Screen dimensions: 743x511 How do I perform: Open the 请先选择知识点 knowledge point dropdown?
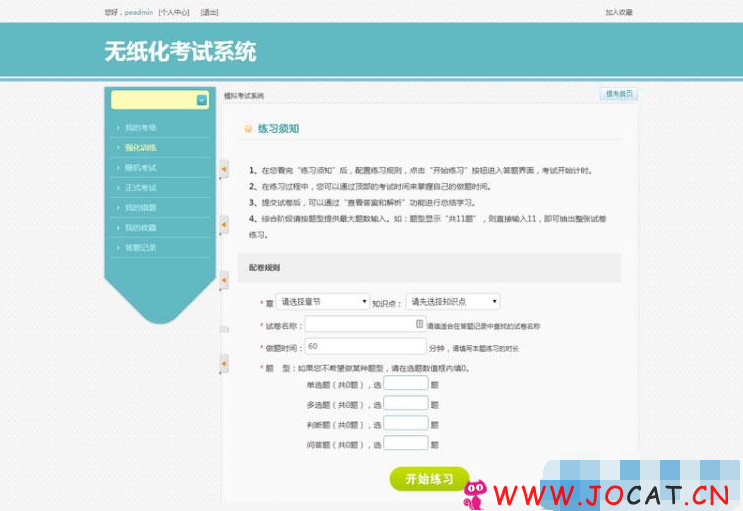453,301
